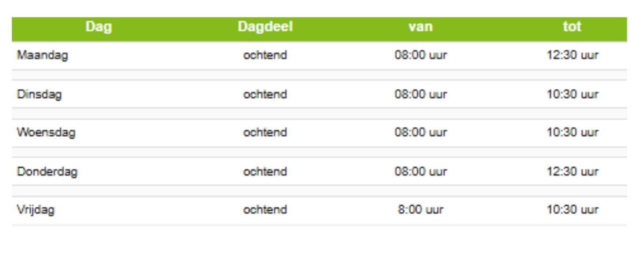644x261 pixels.
Task: Select the Vrijdag day cell
Action: (x=36, y=210)
